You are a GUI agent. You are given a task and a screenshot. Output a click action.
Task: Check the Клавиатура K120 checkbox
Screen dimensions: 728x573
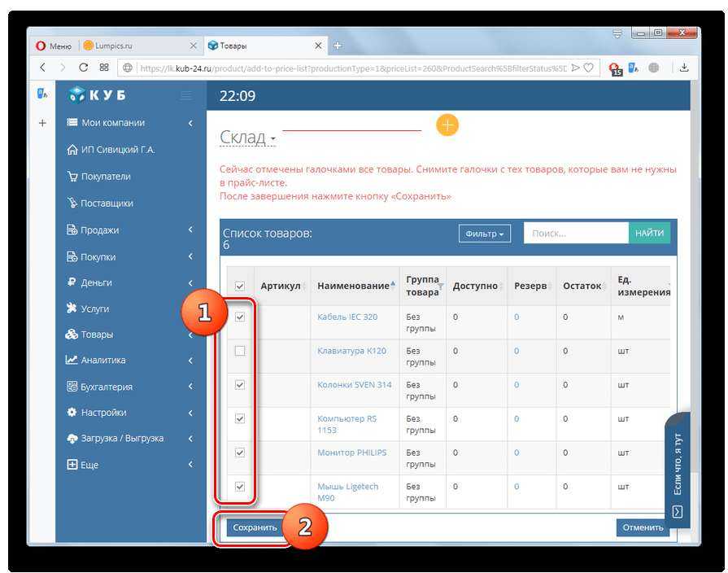click(240, 351)
